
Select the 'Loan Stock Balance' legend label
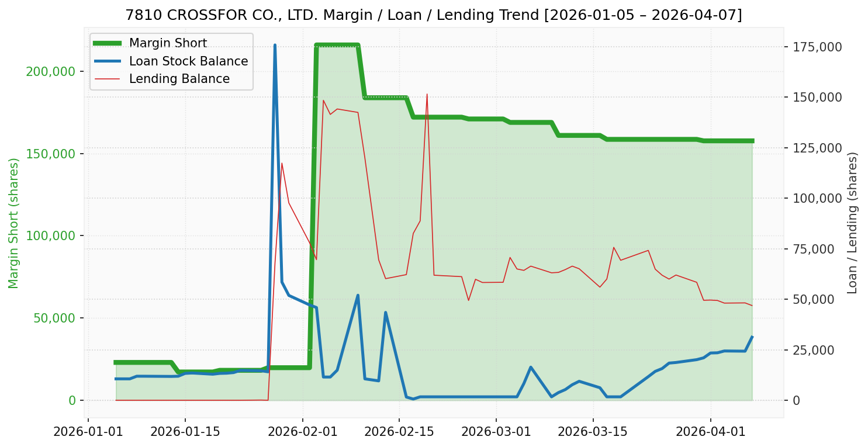[188, 61]
